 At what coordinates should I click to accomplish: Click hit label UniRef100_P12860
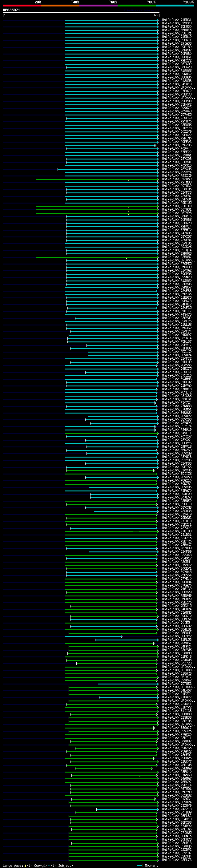coord(177,280)
